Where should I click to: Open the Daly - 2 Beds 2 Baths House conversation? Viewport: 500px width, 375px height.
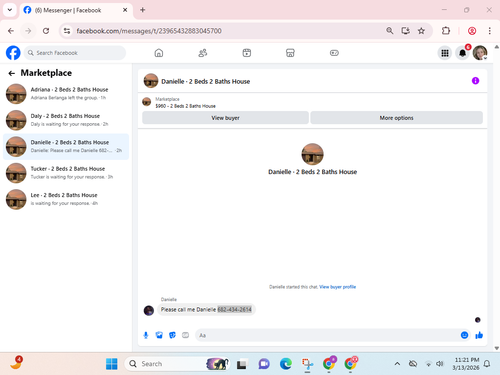(x=66, y=120)
